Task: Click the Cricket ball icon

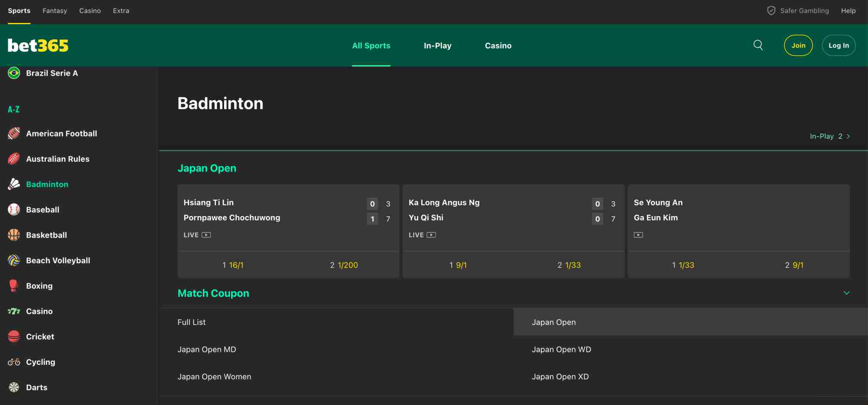Action: coord(14,337)
